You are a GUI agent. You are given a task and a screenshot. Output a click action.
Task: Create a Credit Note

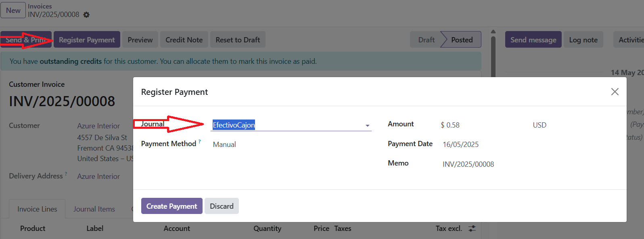[x=184, y=40]
